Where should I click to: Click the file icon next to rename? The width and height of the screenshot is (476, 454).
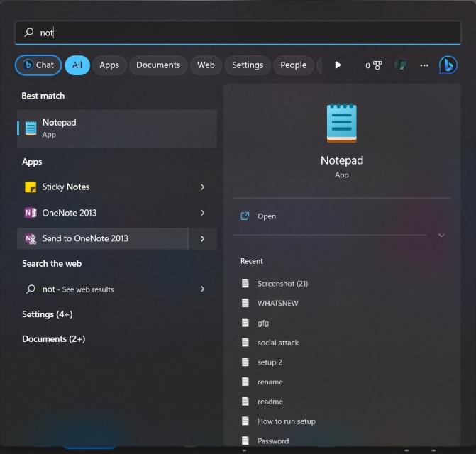(245, 382)
